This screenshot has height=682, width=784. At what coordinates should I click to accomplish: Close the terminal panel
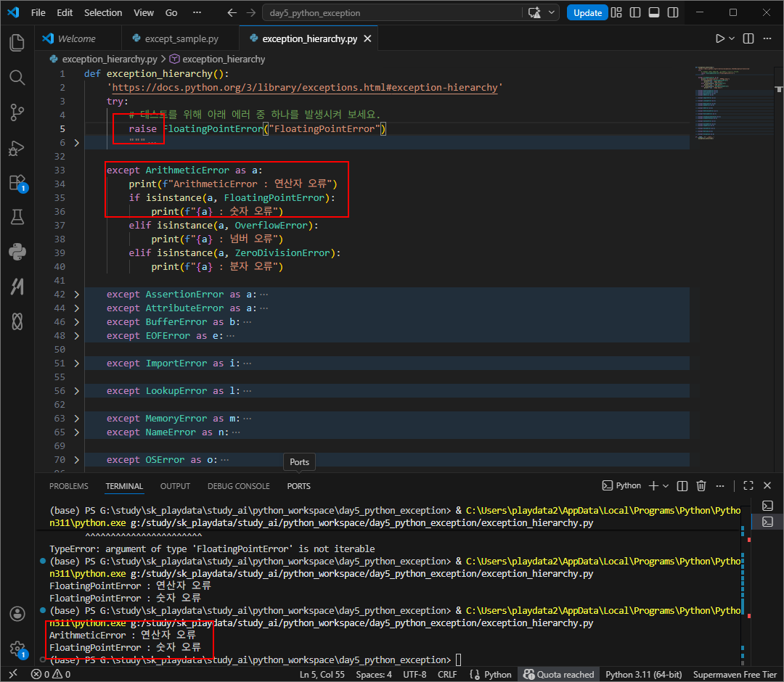767,485
